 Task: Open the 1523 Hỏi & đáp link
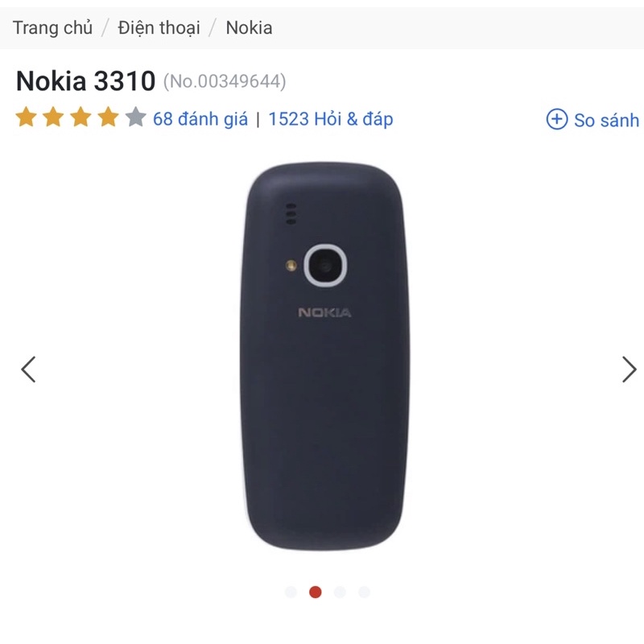[331, 119]
